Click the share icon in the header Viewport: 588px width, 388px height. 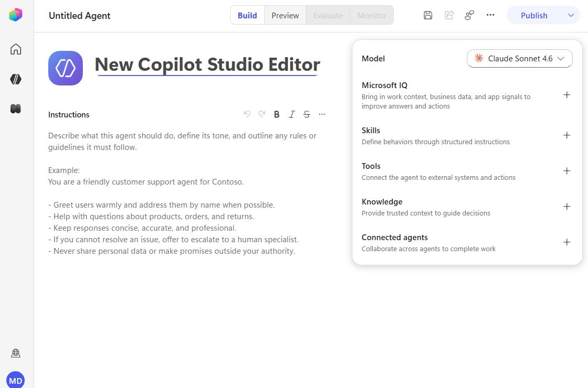click(x=449, y=15)
